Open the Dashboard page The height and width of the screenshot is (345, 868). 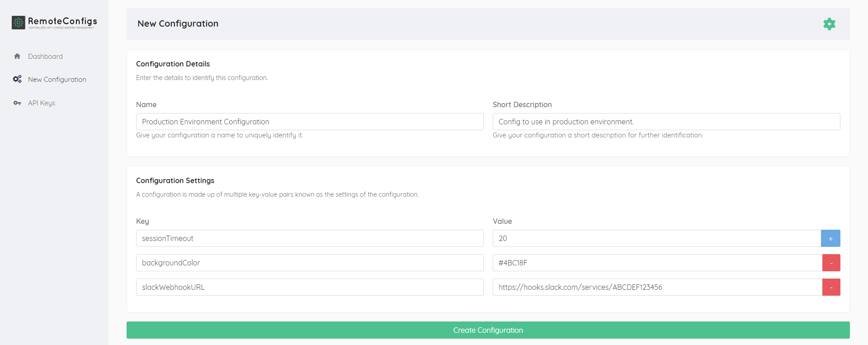(45, 57)
